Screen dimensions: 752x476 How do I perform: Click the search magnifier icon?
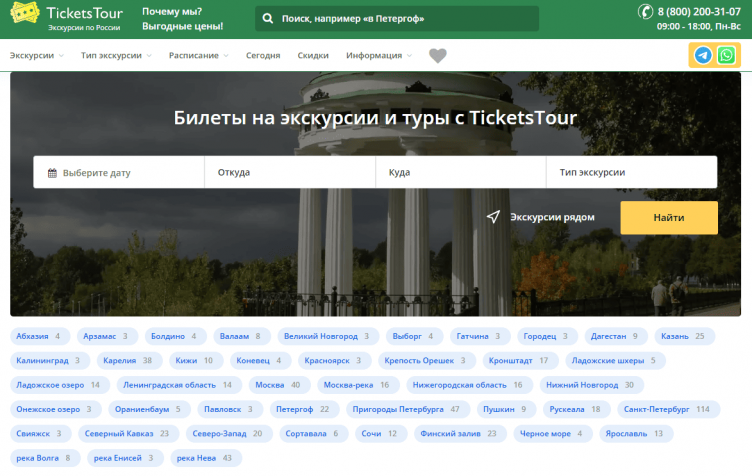268,19
